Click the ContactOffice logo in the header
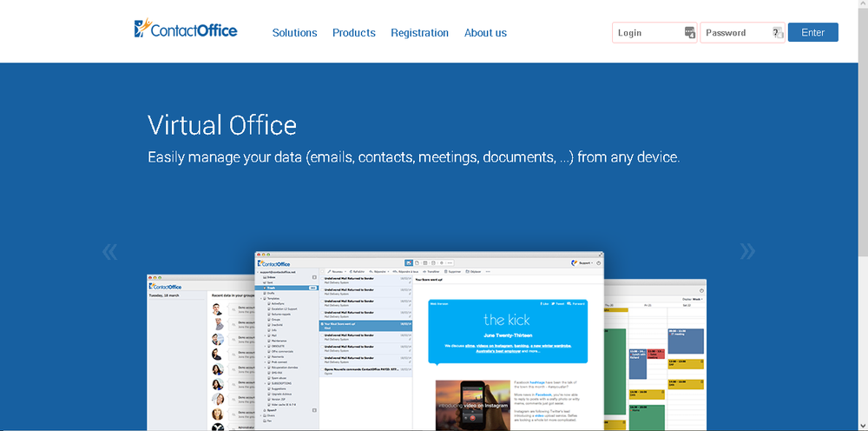868x431 pixels. coord(186,29)
